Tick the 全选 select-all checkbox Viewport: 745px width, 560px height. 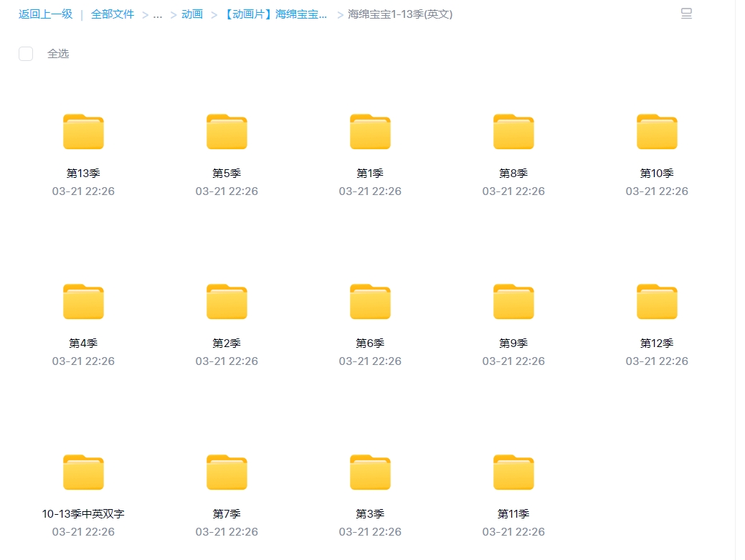pos(26,54)
